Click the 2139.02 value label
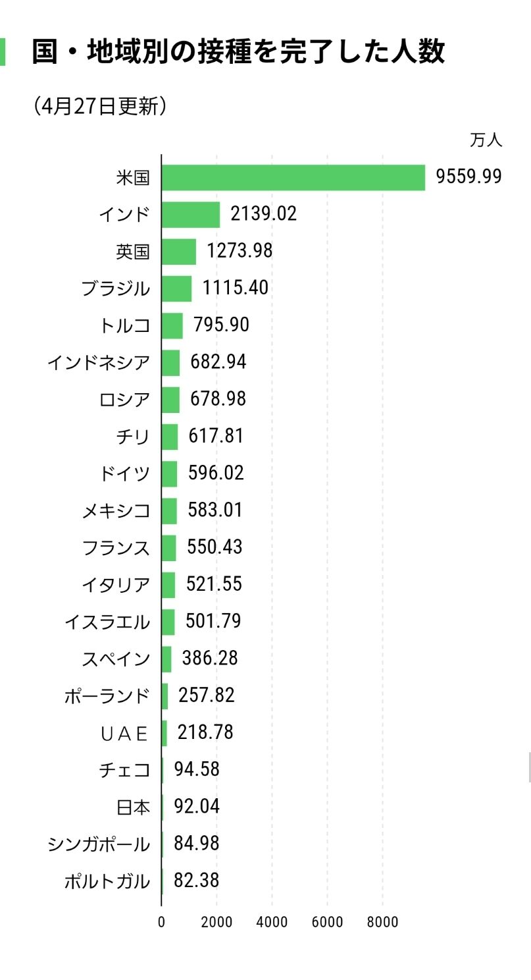 [x=263, y=214]
